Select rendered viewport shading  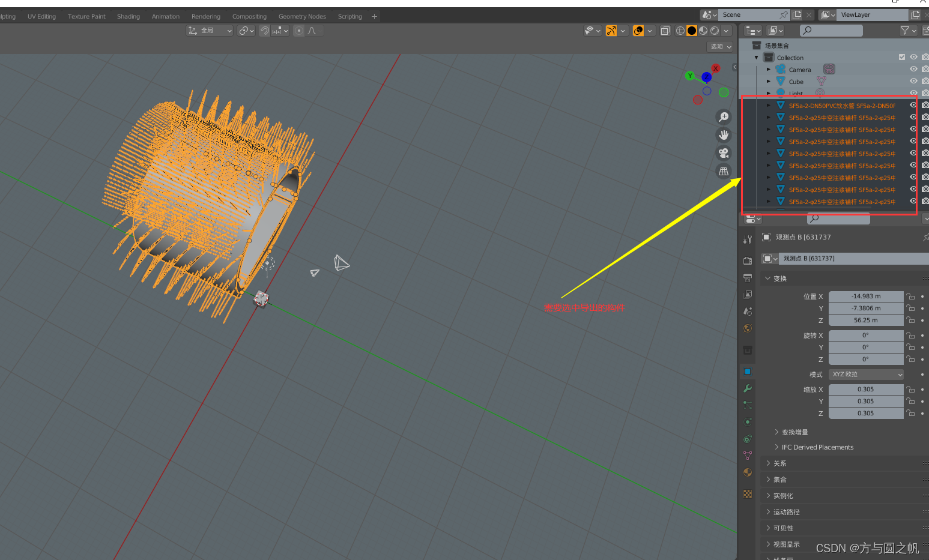pyautogui.click(x=715, y=31)
